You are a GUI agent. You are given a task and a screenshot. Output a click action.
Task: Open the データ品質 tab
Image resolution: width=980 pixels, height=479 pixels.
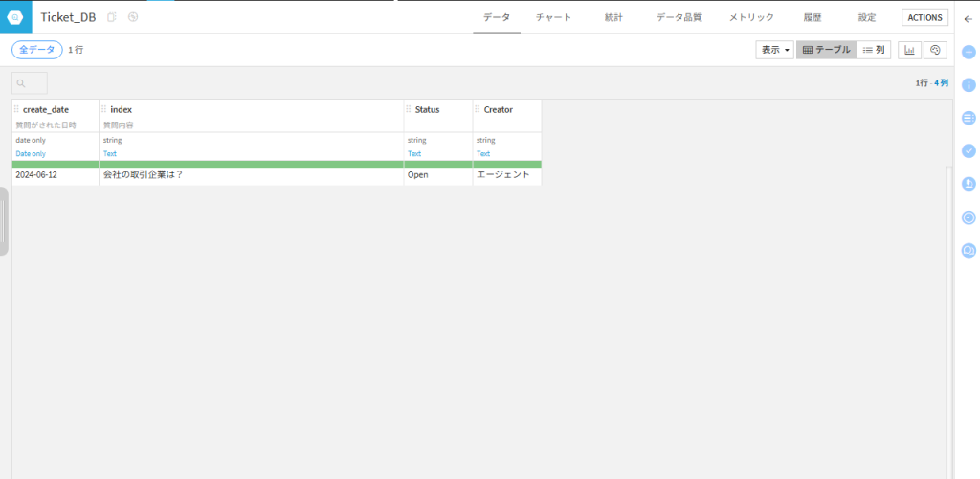pyautogui.click(x=678, y=17)
